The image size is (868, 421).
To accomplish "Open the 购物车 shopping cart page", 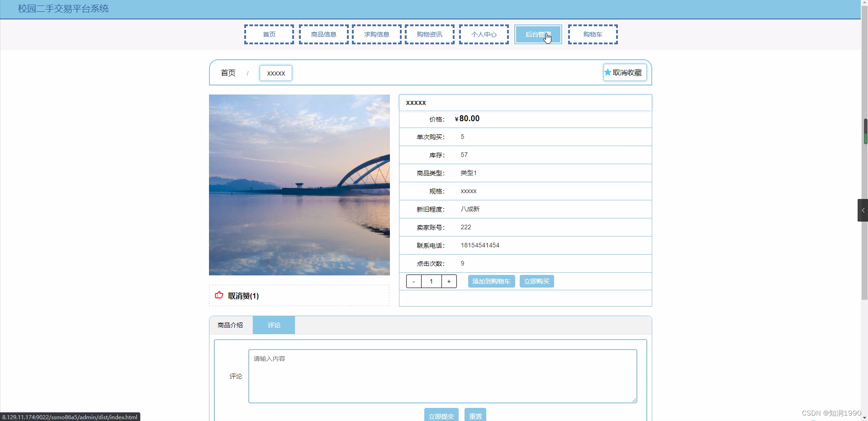I will pos(593,34).
